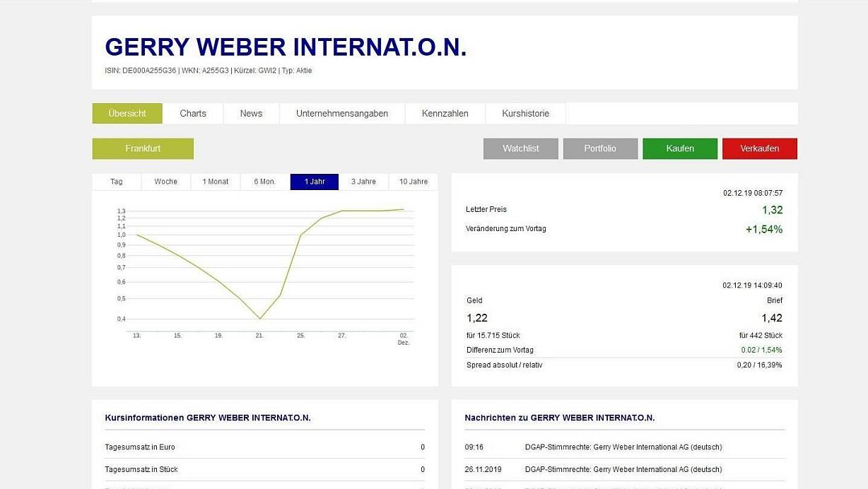Open the 26.11.2019 DGAP-Stimmrechte news item
This screenshot has height=489, width=868.
point(623,469)
